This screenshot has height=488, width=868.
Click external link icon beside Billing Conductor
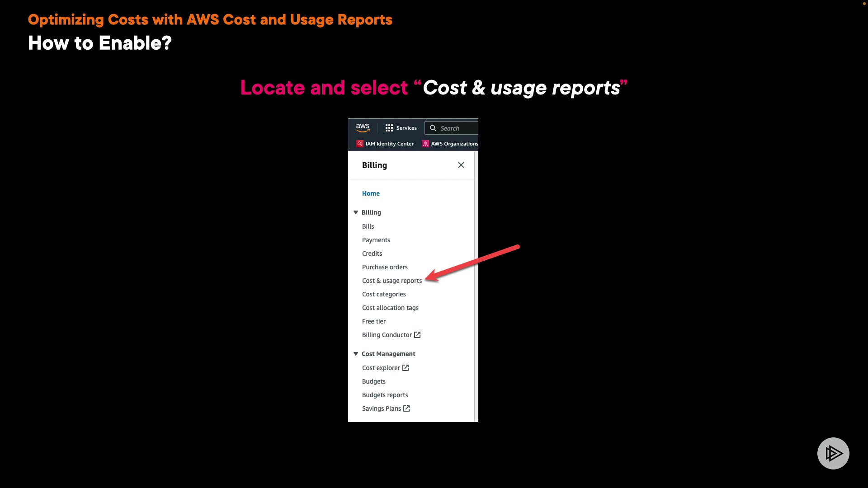417,335
